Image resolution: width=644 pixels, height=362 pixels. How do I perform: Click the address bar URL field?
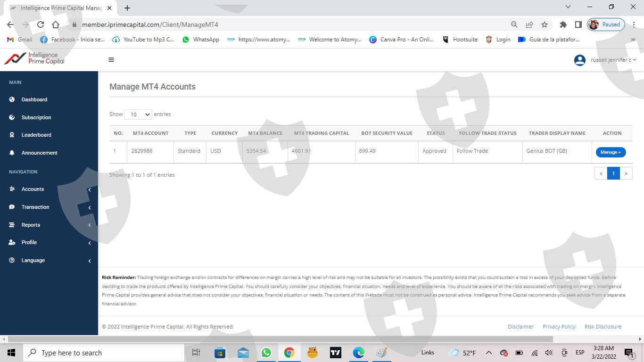(x=288, y=25)
